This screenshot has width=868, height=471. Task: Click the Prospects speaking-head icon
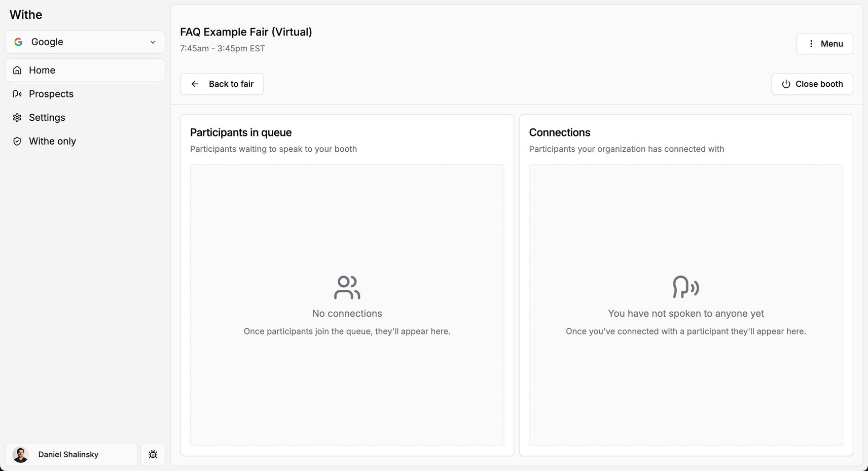(17, 94)
